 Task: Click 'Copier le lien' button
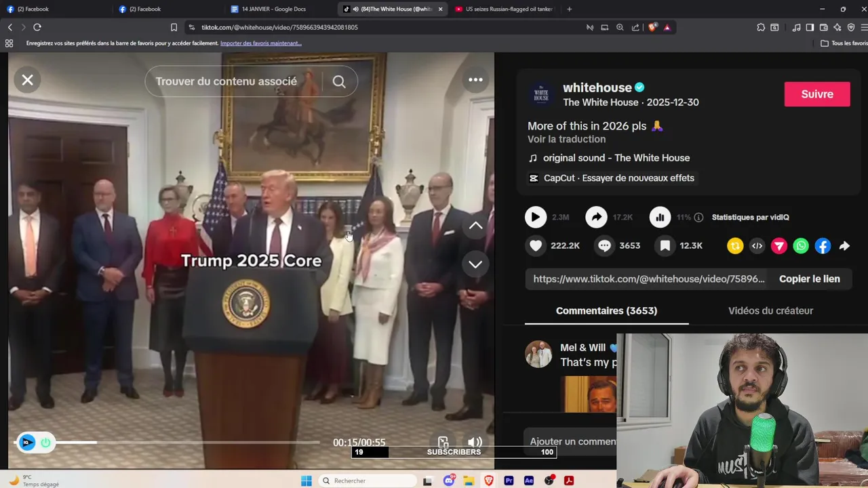click(x=809, y=279)
